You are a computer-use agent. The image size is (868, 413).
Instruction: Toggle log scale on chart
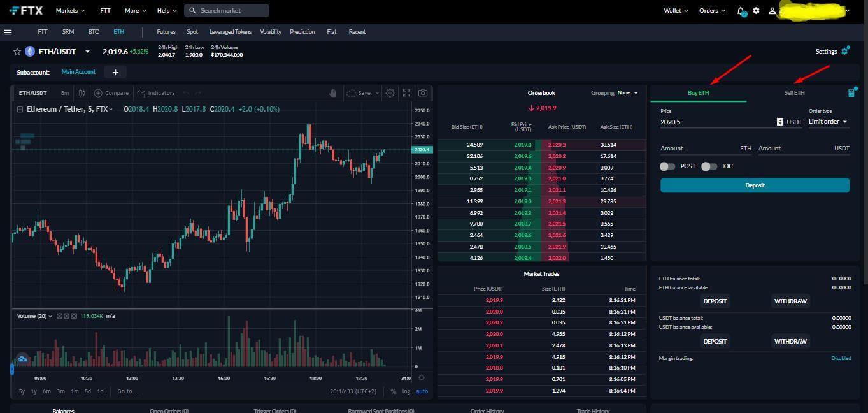[x=406, y=391]
